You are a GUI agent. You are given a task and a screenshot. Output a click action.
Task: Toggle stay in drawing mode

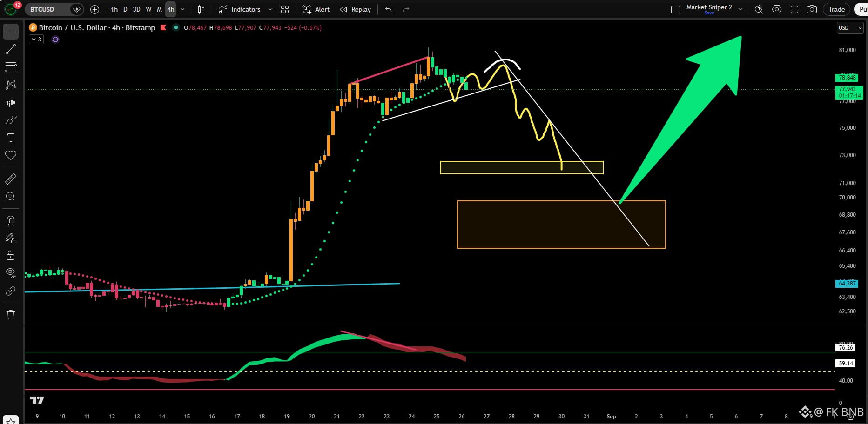tap(11, 238)
